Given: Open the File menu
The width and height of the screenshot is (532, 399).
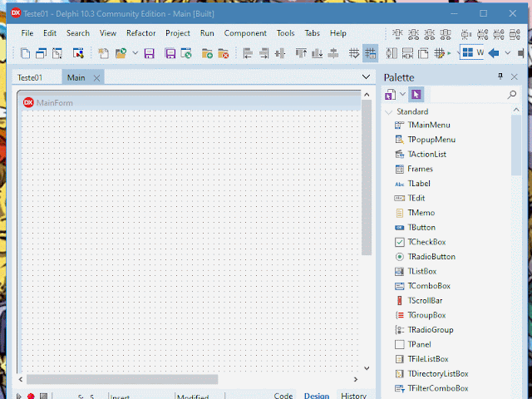Looking at the screenshot, I should point(27,33).
